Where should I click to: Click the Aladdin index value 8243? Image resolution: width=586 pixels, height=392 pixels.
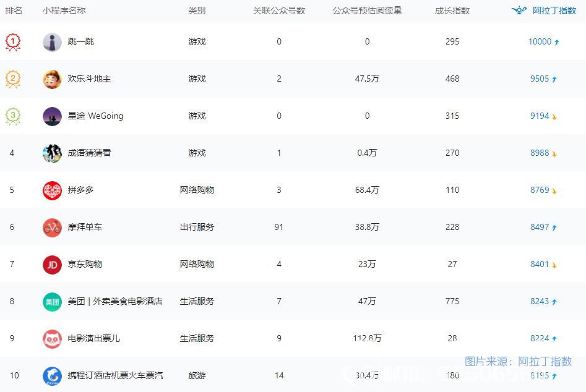(540, 301)
